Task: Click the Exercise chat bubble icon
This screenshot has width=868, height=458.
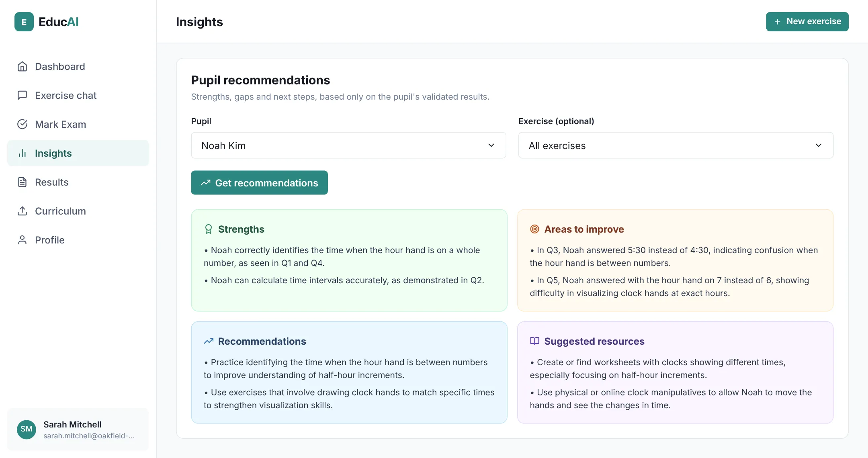Action: click(23, 95)
